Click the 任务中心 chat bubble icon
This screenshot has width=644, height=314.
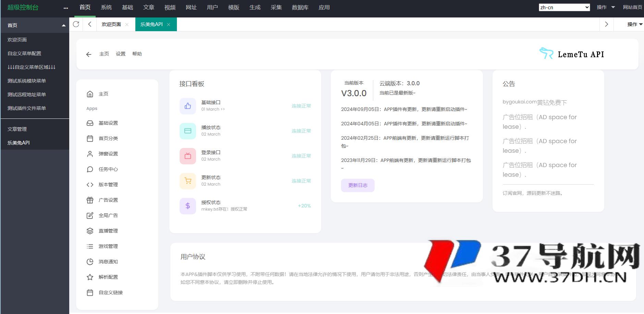(x=89, y=169)
